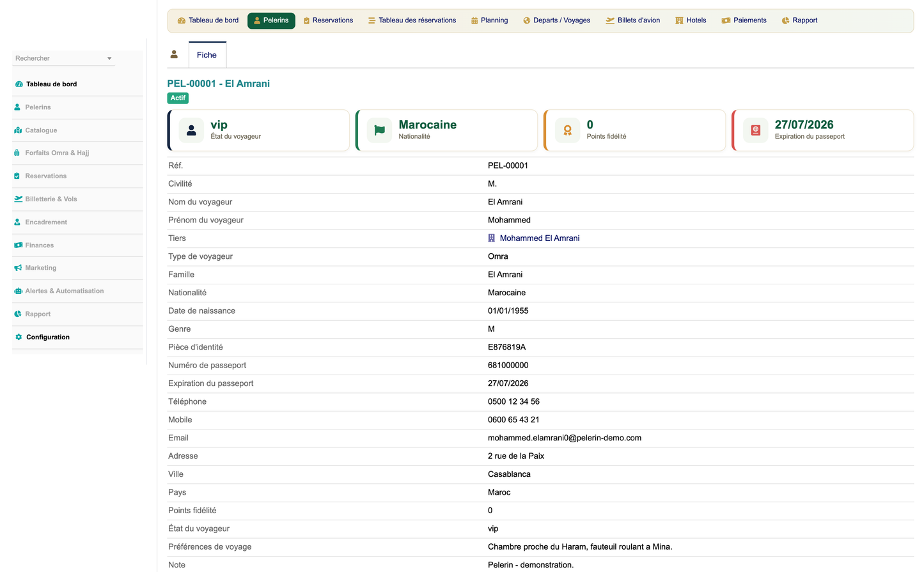Open the Paiements top menu

[744, 20]
